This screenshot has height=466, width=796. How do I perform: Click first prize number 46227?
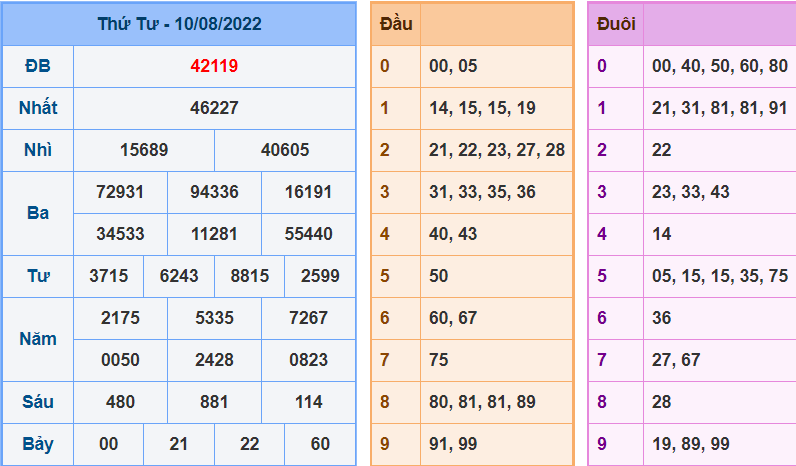(214, 108)
